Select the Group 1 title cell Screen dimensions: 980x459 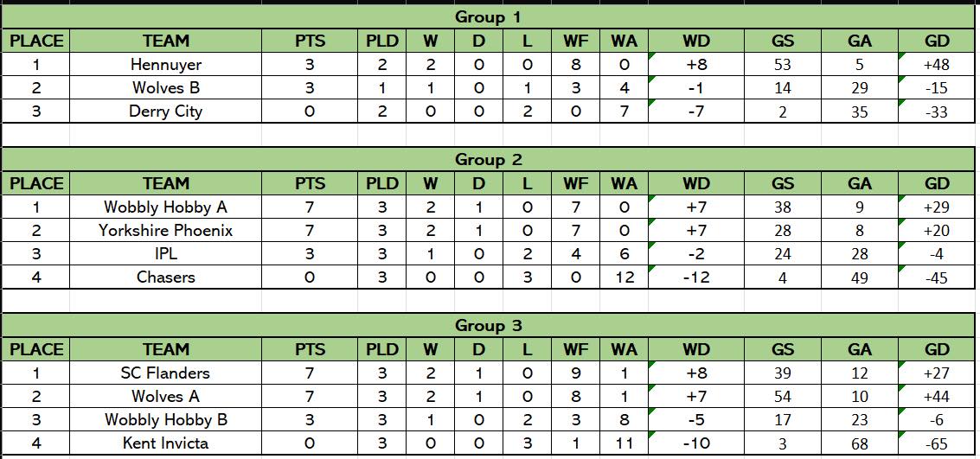click(x=488, y=17)
